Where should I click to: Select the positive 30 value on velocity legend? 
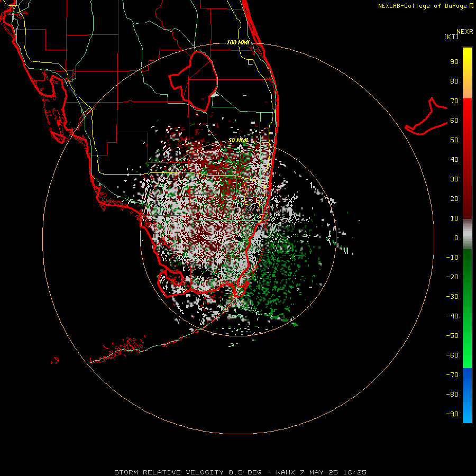(x=454, y=179)
